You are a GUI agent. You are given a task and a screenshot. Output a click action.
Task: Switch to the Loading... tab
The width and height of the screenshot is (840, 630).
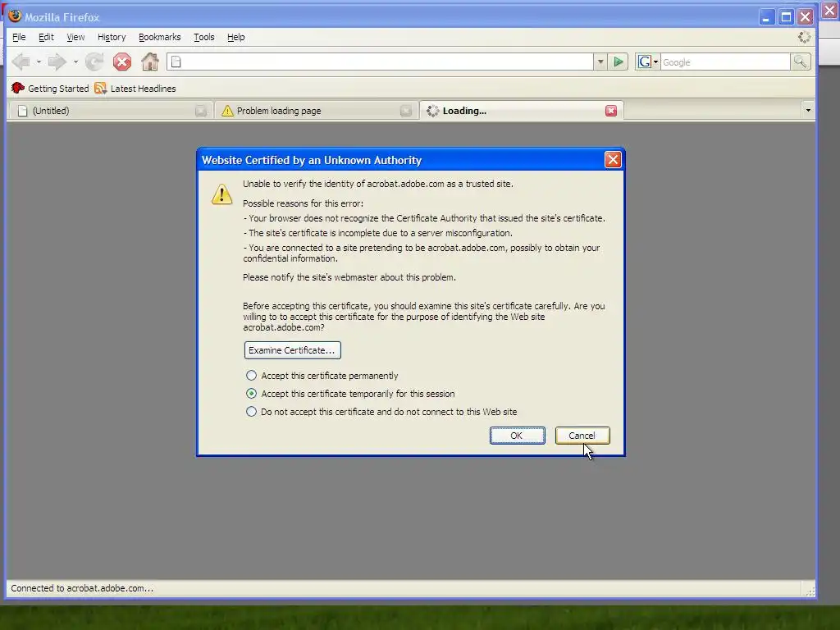tap(521, 111)
